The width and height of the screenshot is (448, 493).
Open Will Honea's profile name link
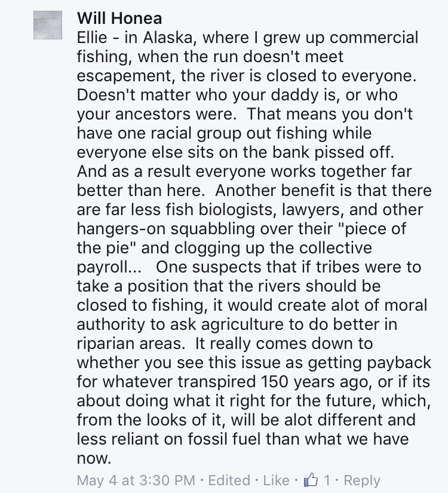[x=119, y=19]
